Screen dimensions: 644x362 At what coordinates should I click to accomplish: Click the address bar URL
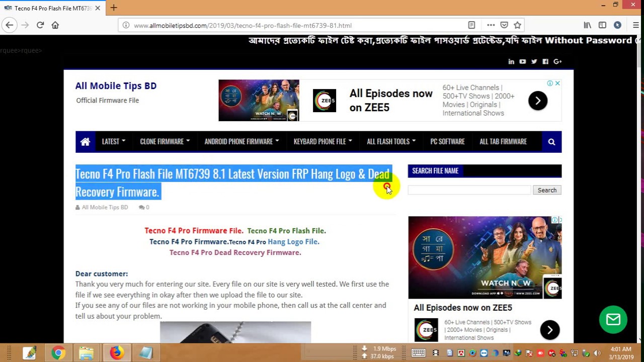pos(243,25)
